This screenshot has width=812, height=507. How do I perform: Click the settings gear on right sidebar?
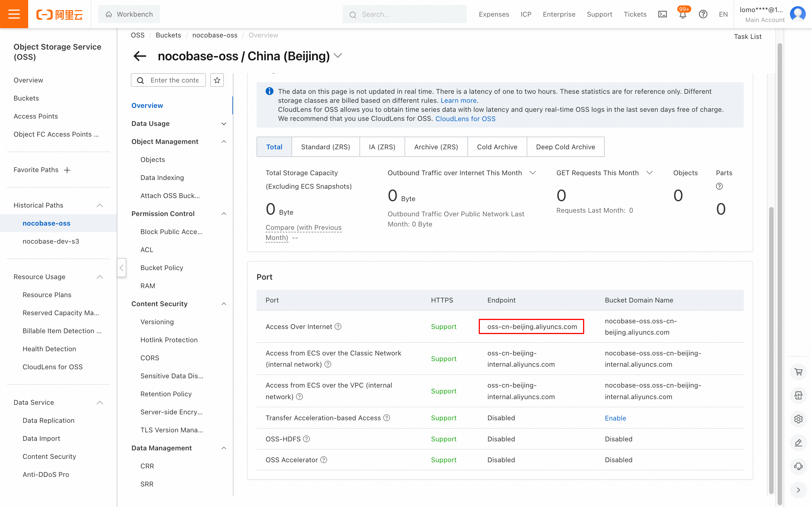(x=798, y=419)
